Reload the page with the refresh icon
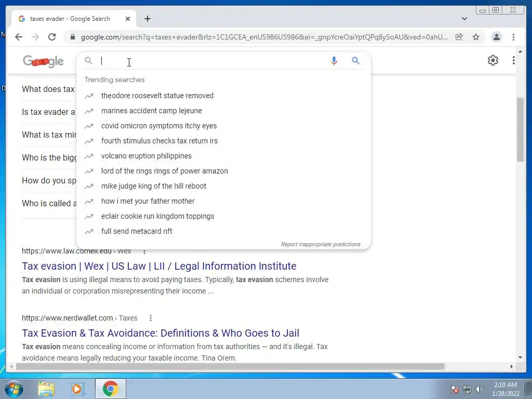This screenshot has width=532, height=399. pos(52,37)
